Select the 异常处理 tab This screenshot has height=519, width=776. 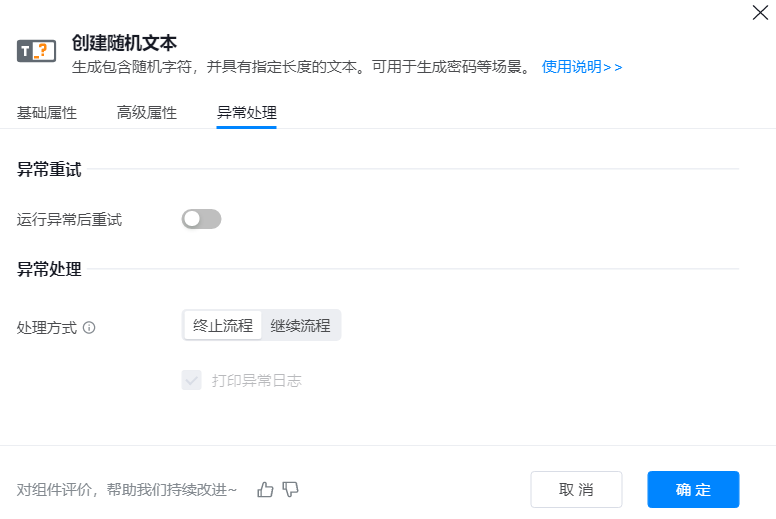pos(247,113)
